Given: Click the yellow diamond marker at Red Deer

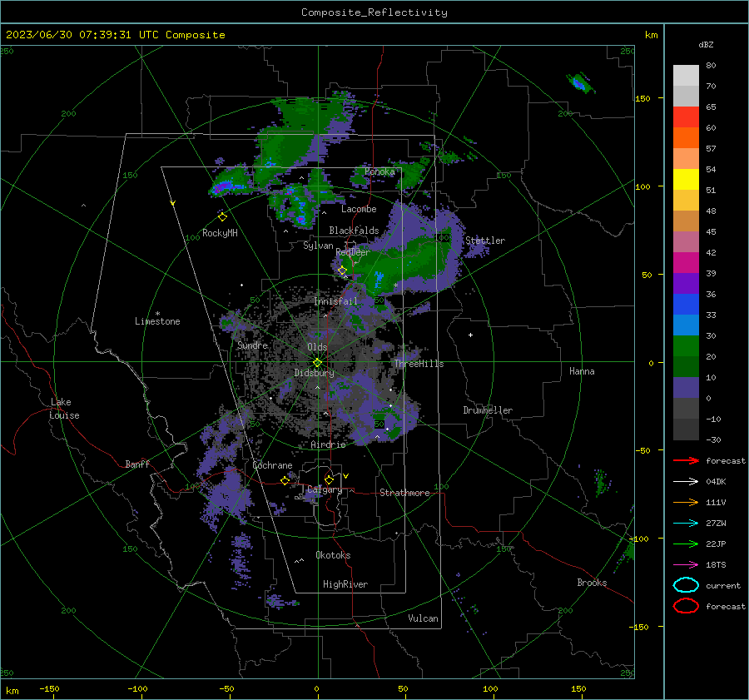Looking at the screenshot, I should (342, 271).
